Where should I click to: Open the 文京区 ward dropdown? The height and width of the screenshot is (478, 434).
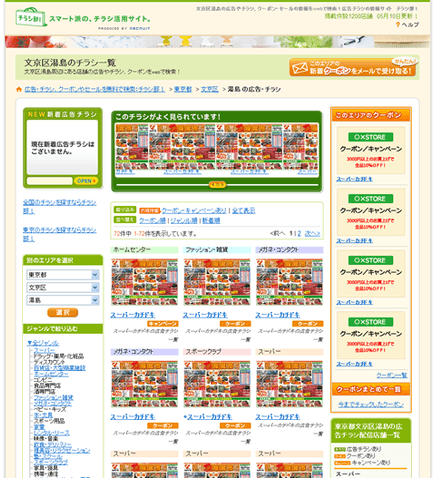tap(63, 287)
